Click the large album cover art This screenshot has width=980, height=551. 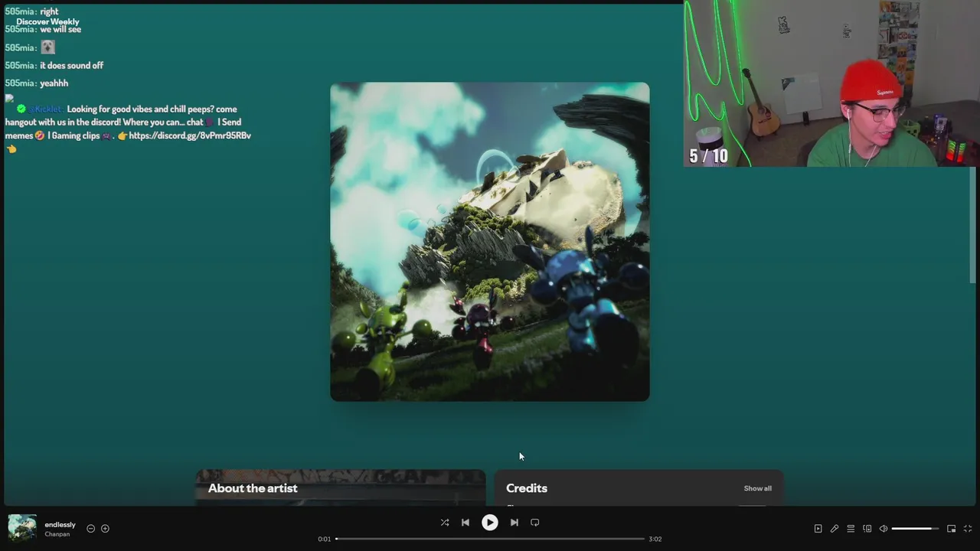[x=490, y=242]
